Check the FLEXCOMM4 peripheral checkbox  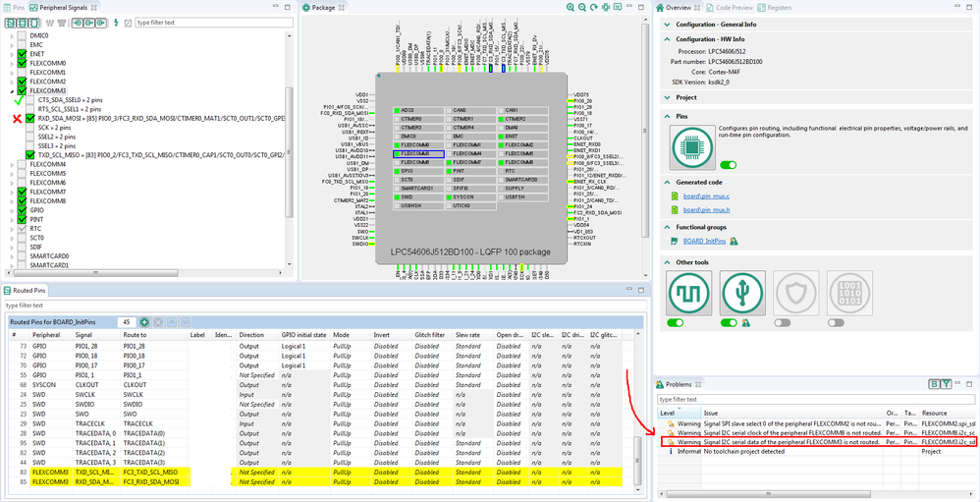(x=21, y=164)
